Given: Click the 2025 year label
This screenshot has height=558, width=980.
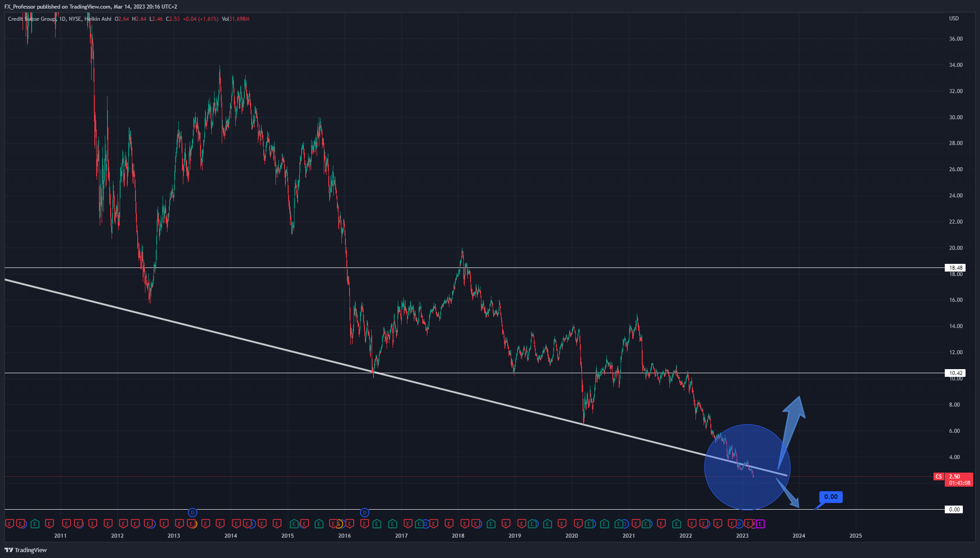Looking at the screenshot, I should pos(855,536).
